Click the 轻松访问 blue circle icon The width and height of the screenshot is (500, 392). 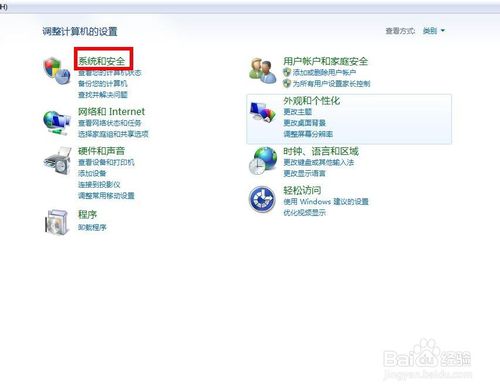(262, 199)
